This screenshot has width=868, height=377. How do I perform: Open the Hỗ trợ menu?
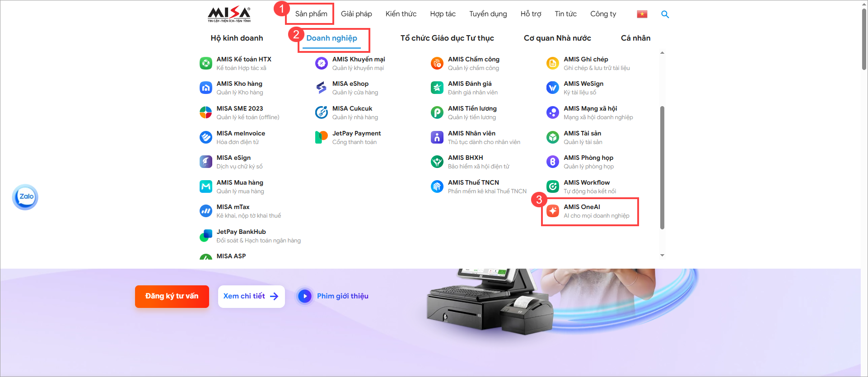(531, 14)
